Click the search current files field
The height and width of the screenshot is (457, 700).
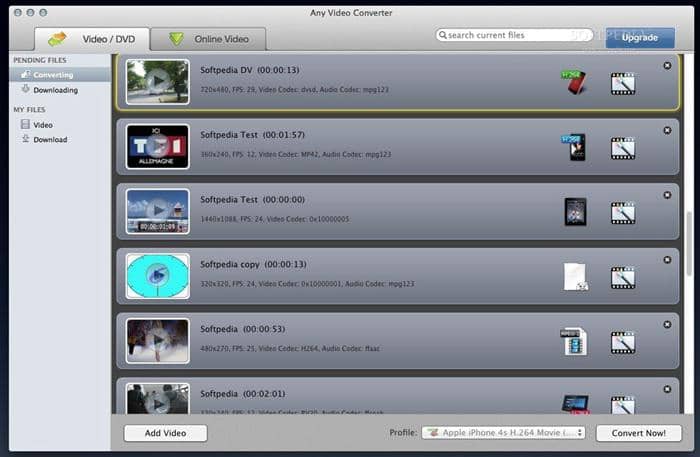click(x=515, y=36)
